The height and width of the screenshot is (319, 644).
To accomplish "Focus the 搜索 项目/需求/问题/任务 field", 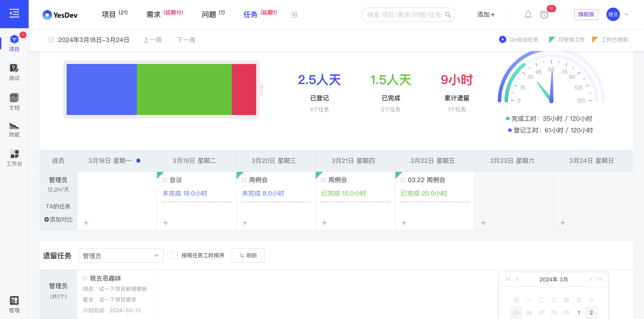I will tap(408, 15).
